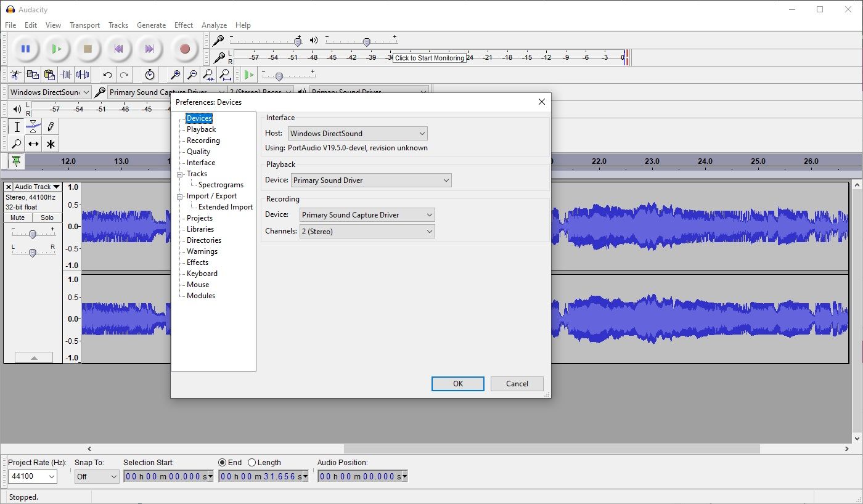The width and height of the screenshot is (863, 504).
Task: Click the Paste clipboard icon
Action: (49, 75)
